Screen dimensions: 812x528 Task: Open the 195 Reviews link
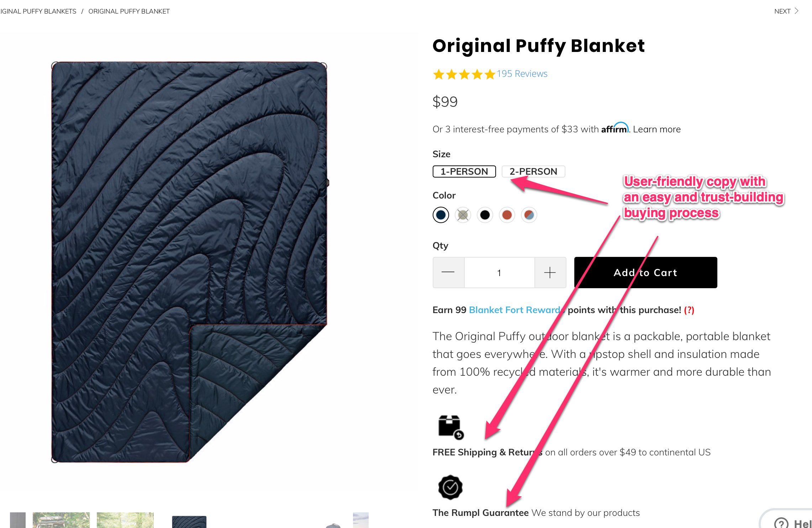pos(522,74)
